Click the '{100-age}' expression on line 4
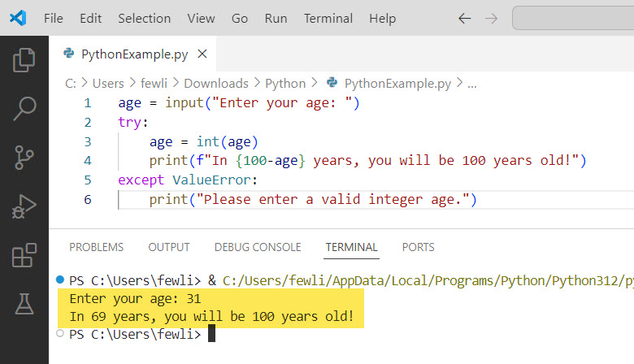Viewport: 634px width, 364px height. point(271,161)
